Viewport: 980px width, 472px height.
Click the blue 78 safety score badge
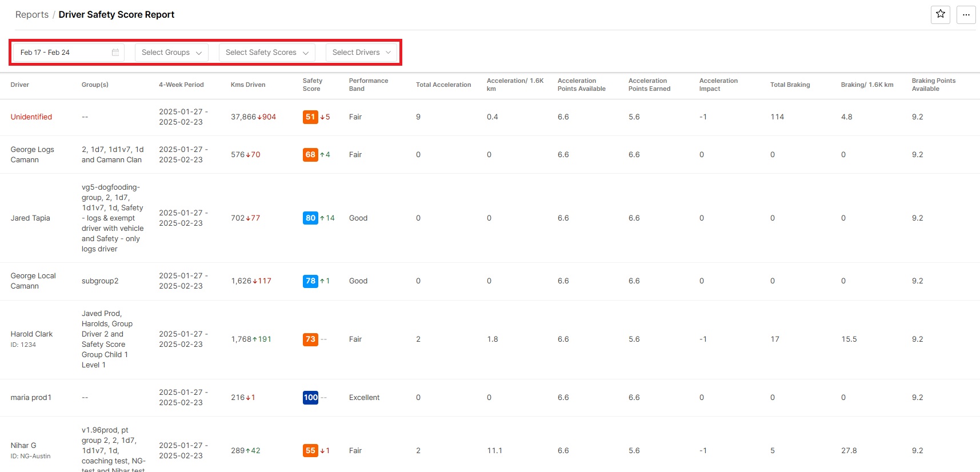(x=310, y=281)
